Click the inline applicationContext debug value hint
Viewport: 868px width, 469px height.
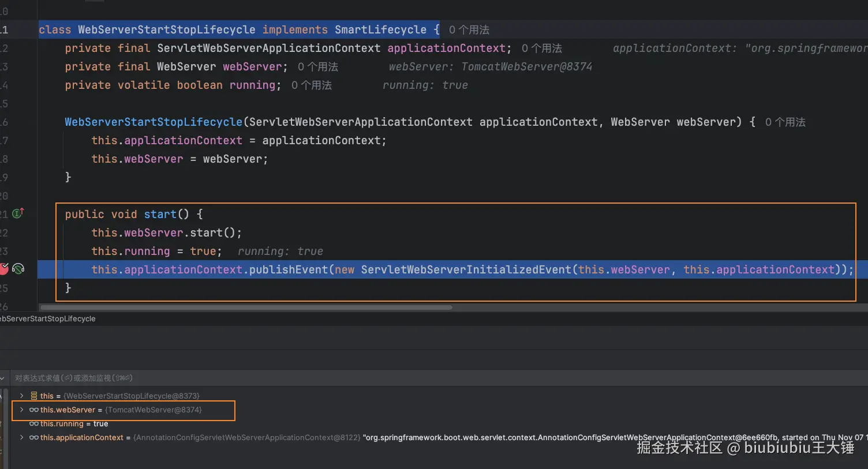tap(740, 48)
